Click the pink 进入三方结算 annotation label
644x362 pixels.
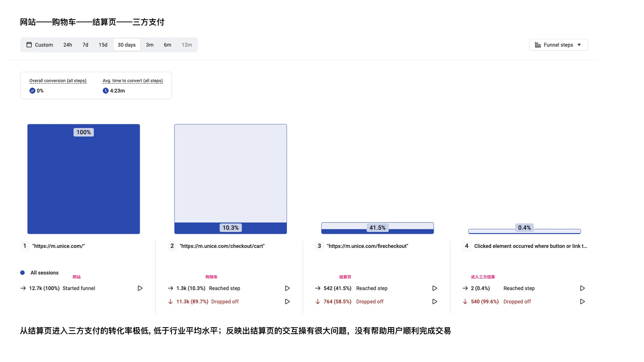(483, 277)
